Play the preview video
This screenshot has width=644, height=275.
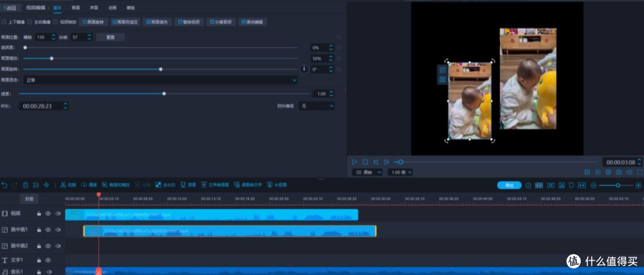pos(354,162)
